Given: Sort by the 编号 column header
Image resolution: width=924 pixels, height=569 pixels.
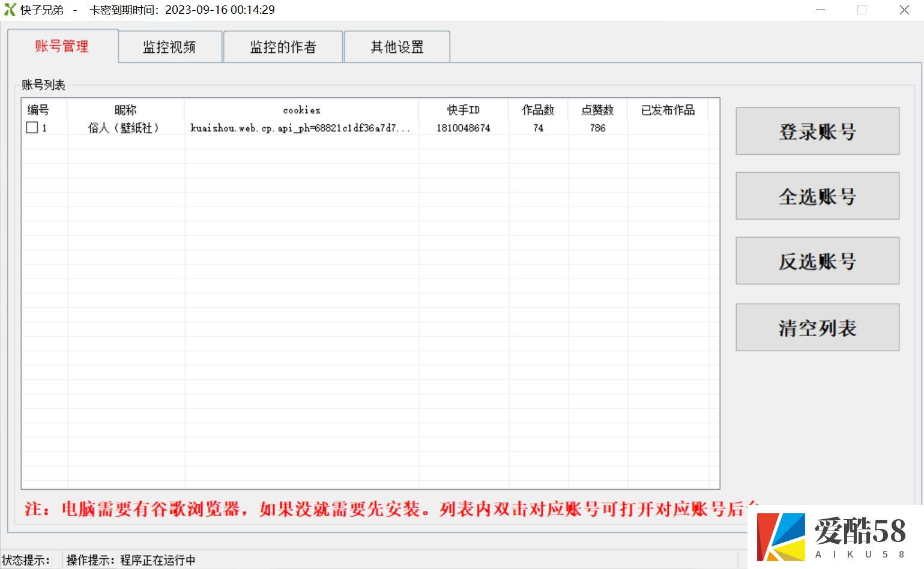Looking at the screenshot, I should click(44, 110).
